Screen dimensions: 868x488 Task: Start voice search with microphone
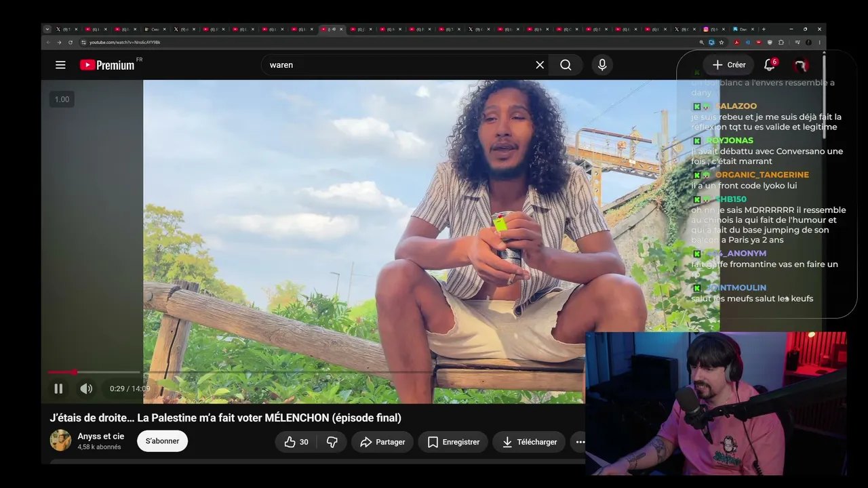(x=601, y=65)
